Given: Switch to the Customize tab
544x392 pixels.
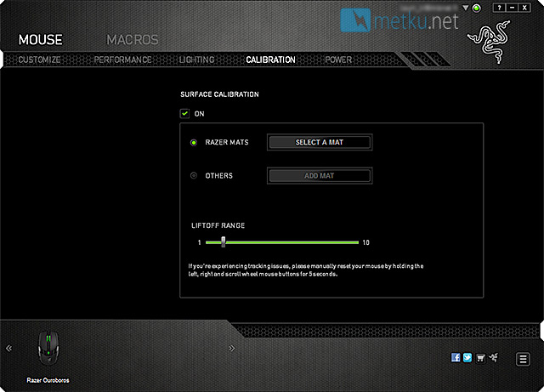Looking at the screenshot, I should pos(40,60).
